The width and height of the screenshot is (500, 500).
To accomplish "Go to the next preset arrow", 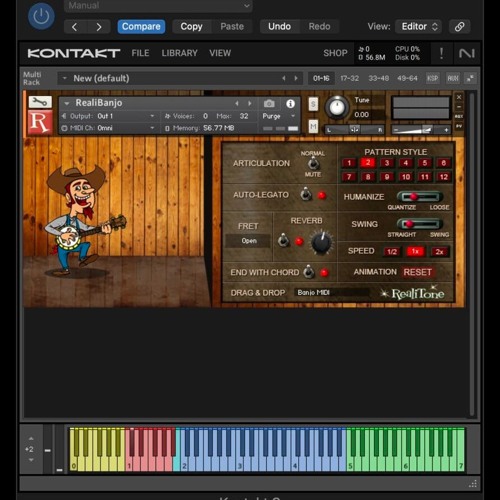I will (99, 27).
